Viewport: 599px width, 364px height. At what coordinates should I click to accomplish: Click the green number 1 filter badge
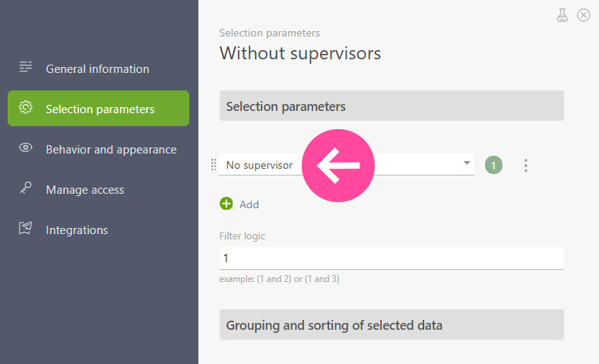[493, 166]
